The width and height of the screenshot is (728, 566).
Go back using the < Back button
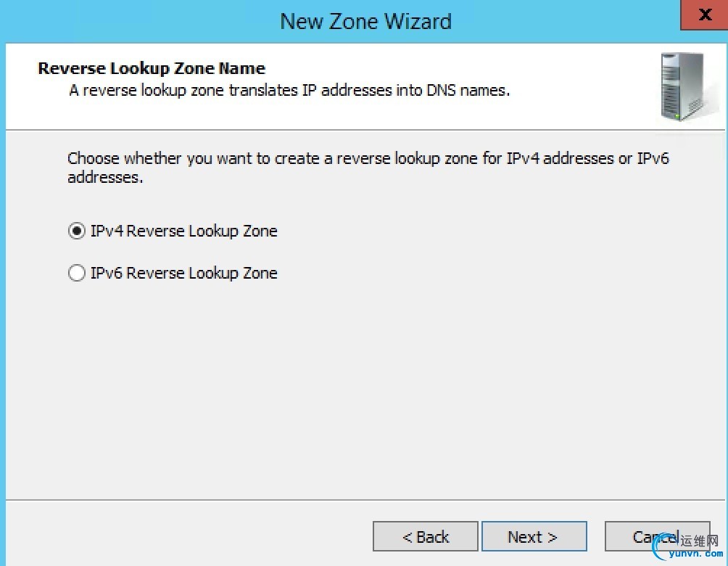coord(426,537)
